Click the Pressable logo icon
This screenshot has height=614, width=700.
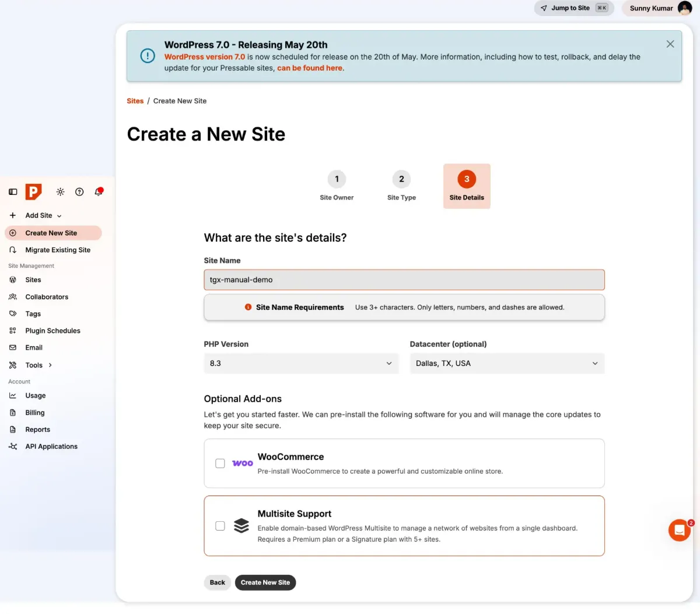pyautogui.click(x=34, y=191)
